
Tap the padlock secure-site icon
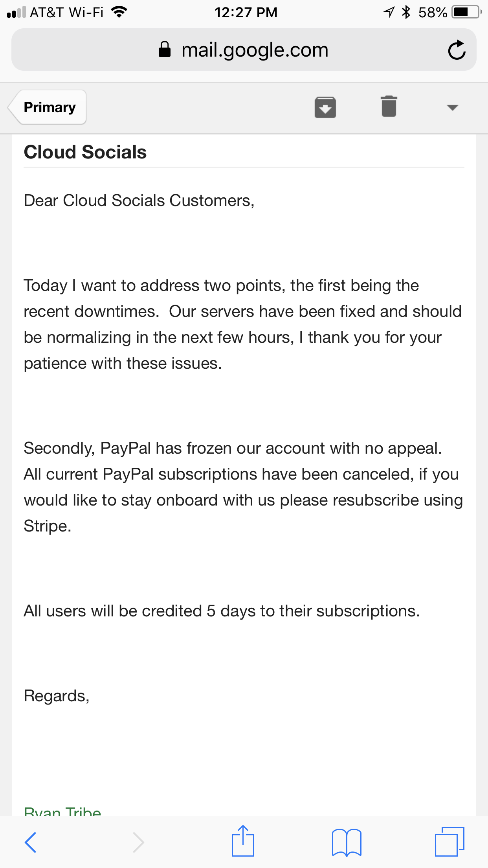(164, 50)
